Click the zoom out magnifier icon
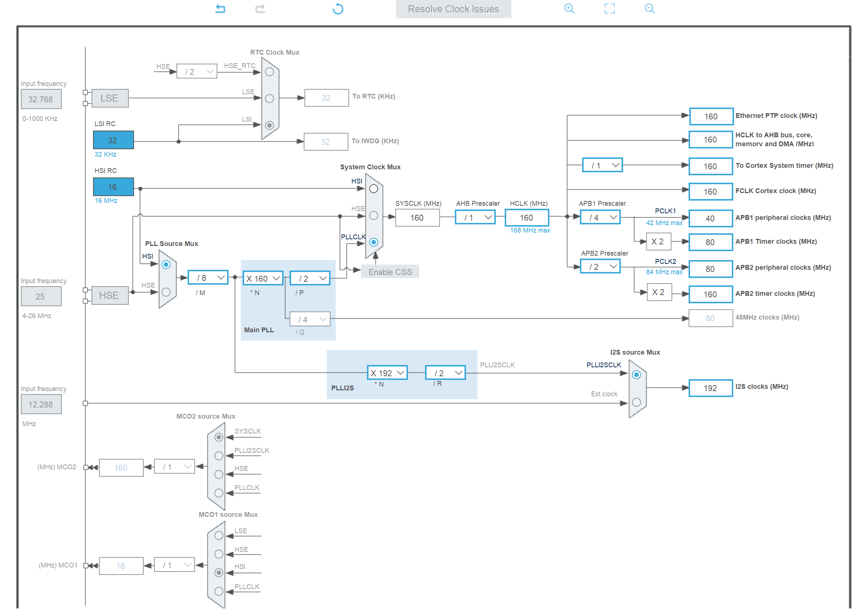This screenshot has height=611, width=868. (x=650, y=8)
